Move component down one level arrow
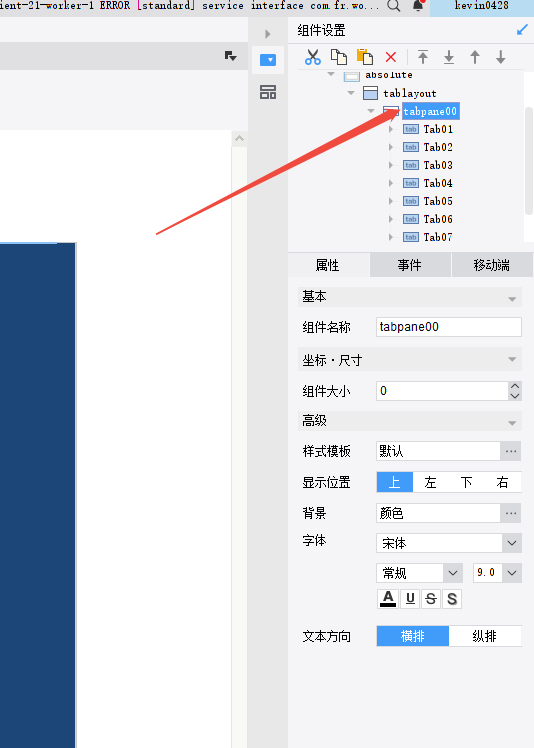The width and height of the screenshot is (534, 748). point(501,57)
